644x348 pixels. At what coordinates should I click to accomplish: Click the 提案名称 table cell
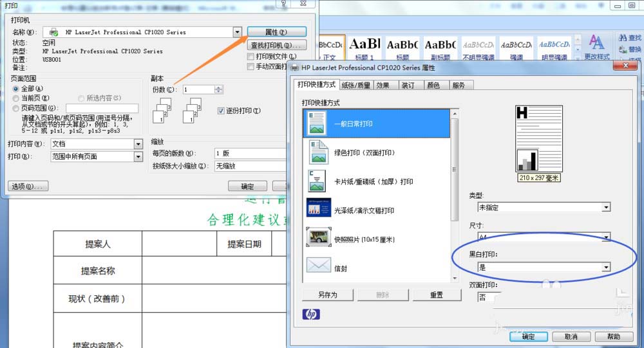[98, 270]
